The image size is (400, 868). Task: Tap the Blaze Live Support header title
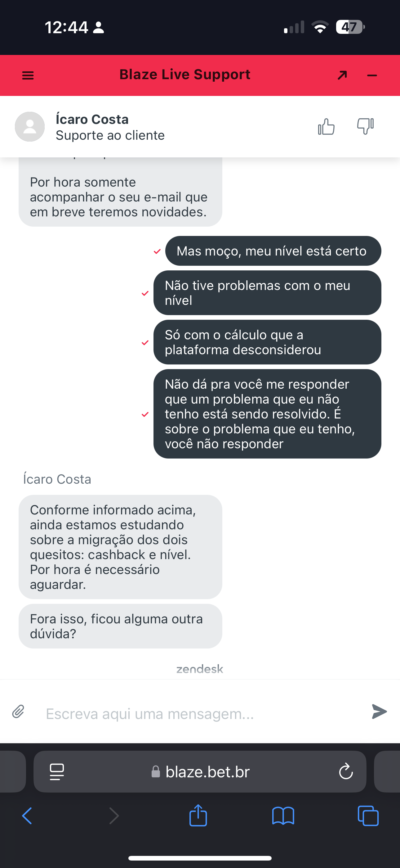pos(185,75)
